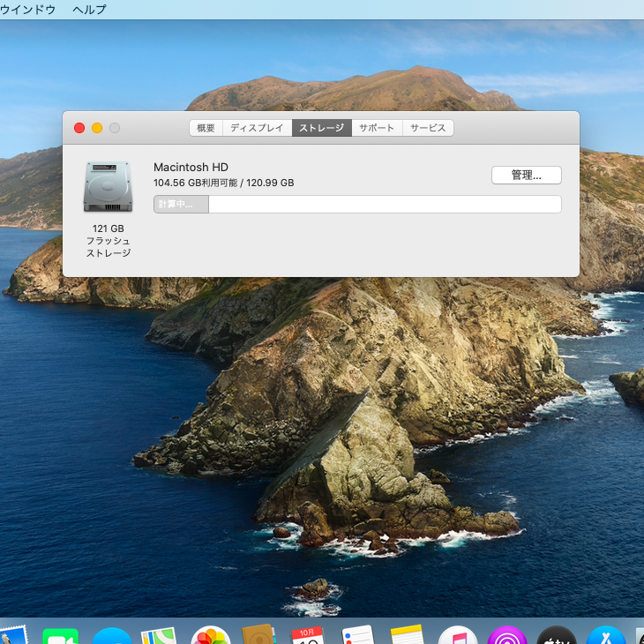Open FaceTime from the dock
This screenshot has width=644, height=644.
[60, 635]
